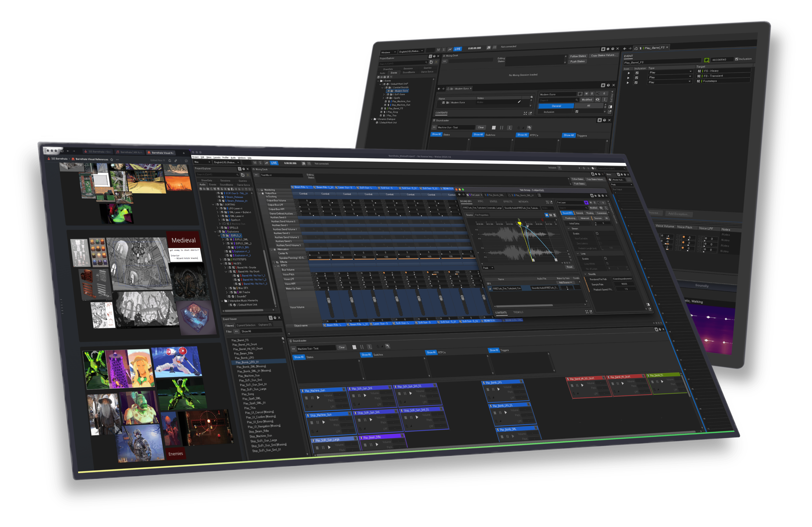Expand the FOOTSTEPS folder tree node
812x527 pixels.
220,259
